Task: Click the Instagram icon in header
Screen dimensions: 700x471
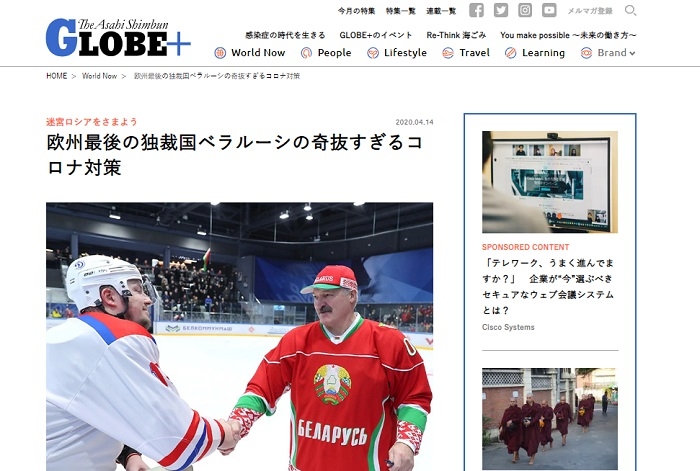Action: [x=524, y=10]
